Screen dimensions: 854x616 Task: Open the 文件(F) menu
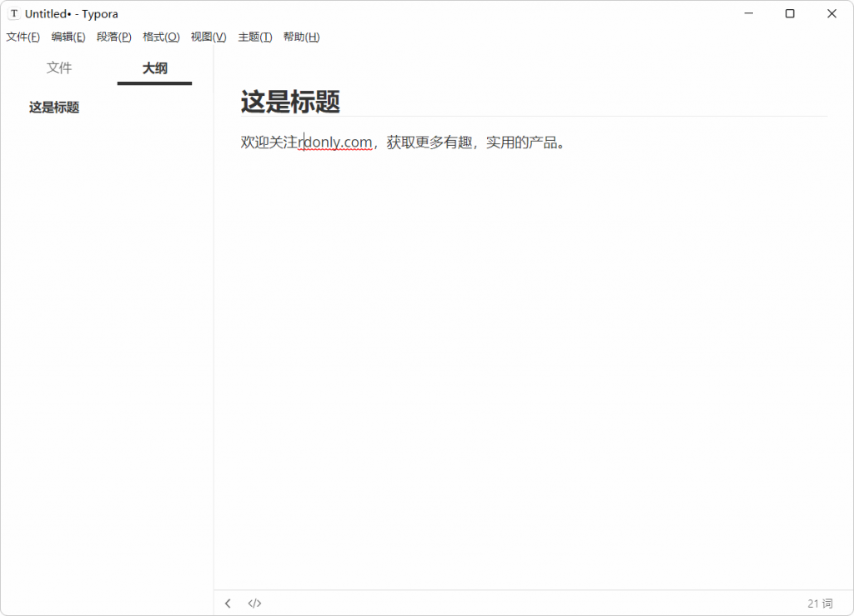[23, 37]
